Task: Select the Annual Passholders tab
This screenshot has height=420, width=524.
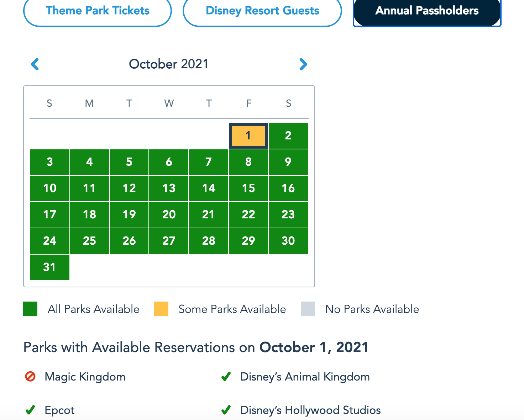Action: [x=427, y=11]
